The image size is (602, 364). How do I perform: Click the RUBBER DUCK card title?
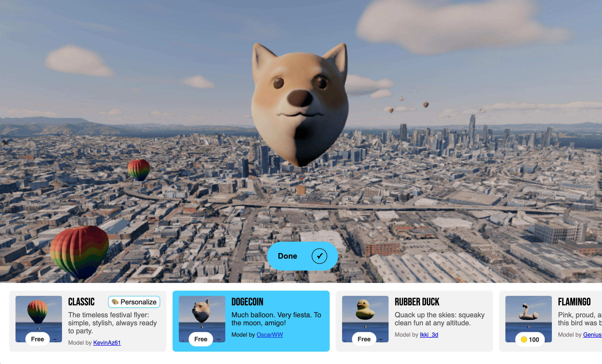[x=417, y=302]
